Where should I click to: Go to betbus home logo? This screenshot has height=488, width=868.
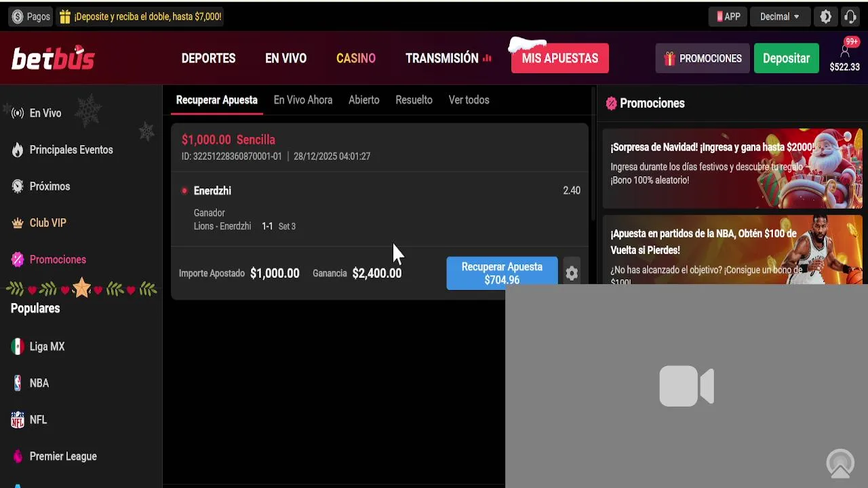point(53,58)
